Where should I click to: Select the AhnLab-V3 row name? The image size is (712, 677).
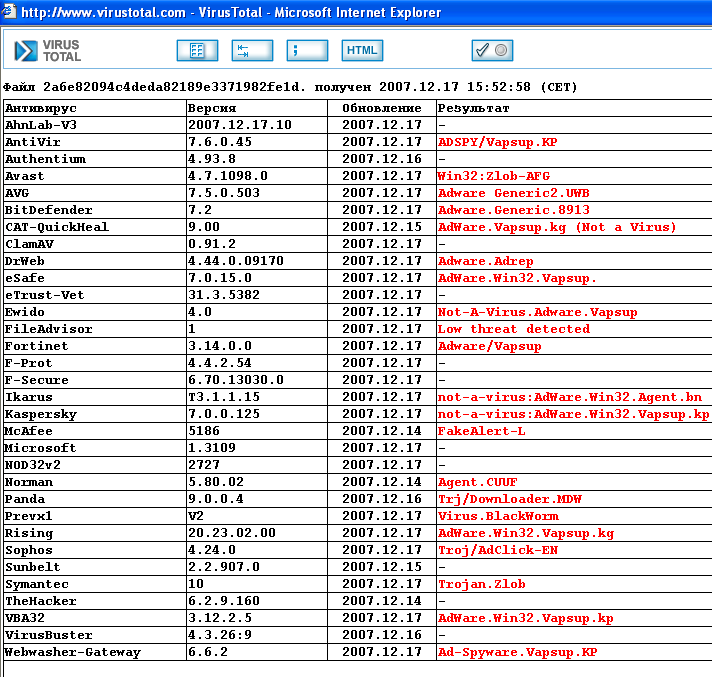[40, 125]
